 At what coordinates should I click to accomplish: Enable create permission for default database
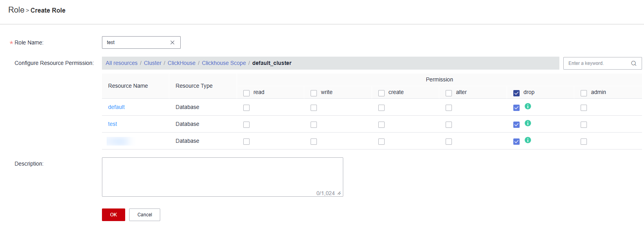tap(381, 108)
